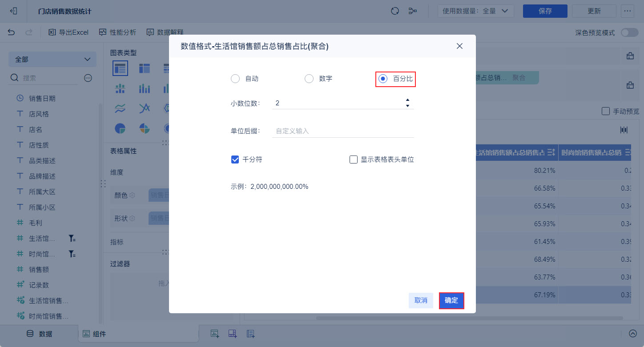Switch to the 数据 tab
This screenshot has width=644, height=347.
pos(40,334)
